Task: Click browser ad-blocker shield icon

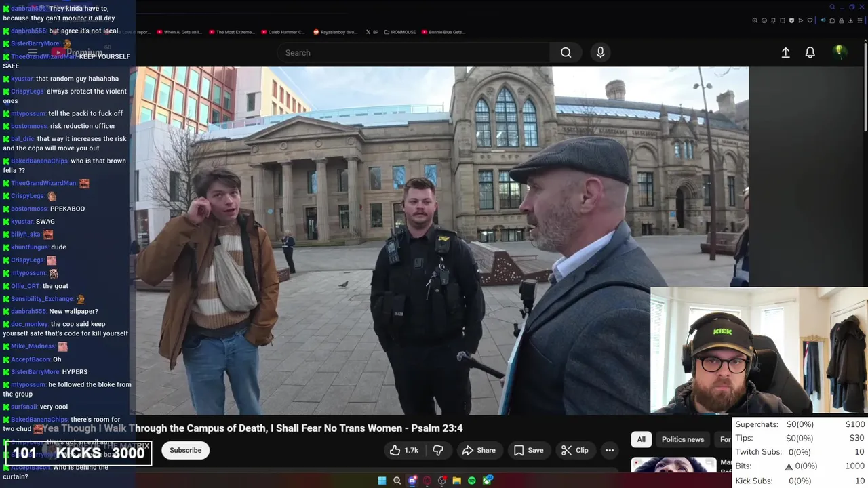Action: (x=791, y=20)
